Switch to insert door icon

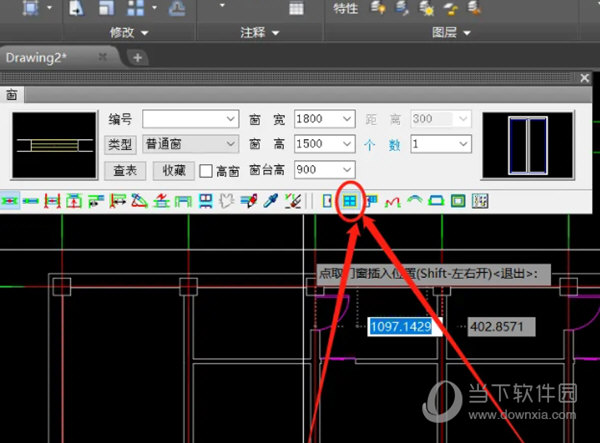click(x=327, y=201)
